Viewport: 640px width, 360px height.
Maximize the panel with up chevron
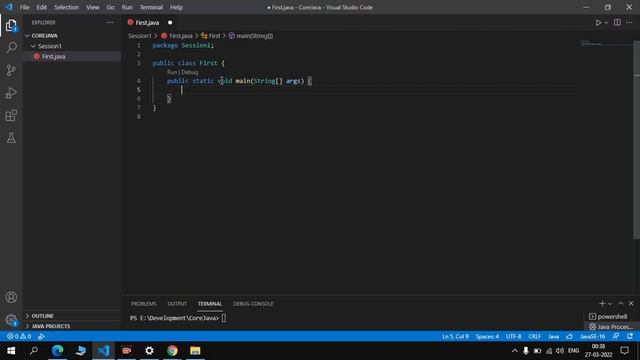(x=621, y=303)
